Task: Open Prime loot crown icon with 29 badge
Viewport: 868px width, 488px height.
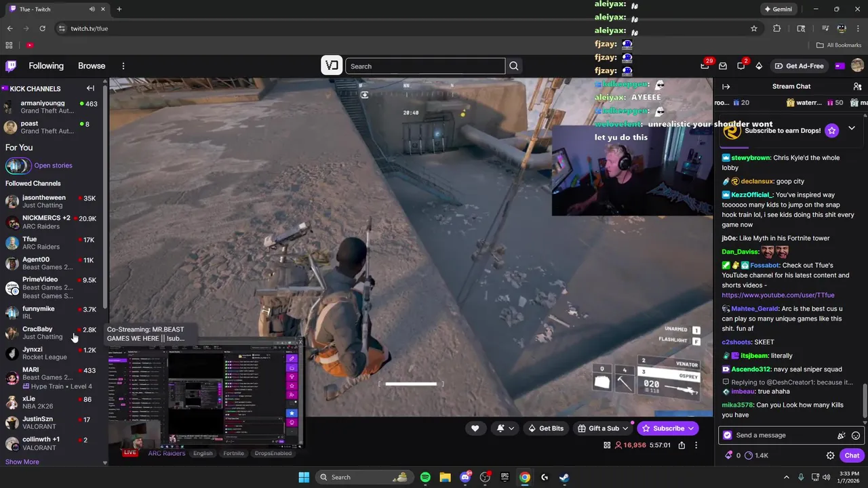Action: coord(705,66)
